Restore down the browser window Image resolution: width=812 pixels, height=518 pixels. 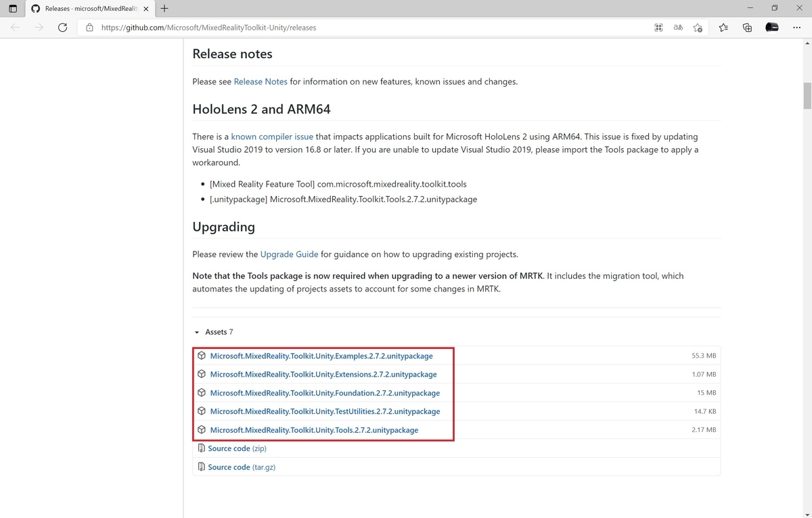pos(774,8)
